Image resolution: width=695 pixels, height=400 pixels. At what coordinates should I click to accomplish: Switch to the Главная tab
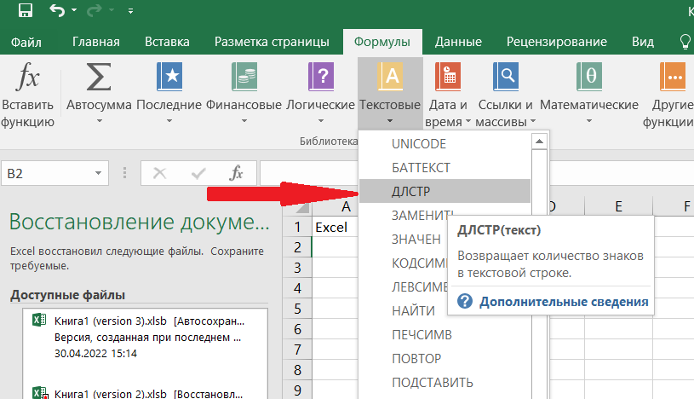96,42
